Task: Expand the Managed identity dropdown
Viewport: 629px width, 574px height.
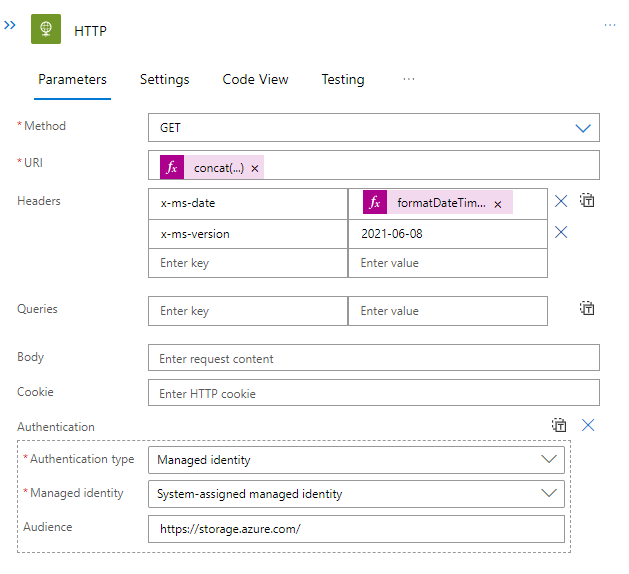Action: (x=548, y=494)
